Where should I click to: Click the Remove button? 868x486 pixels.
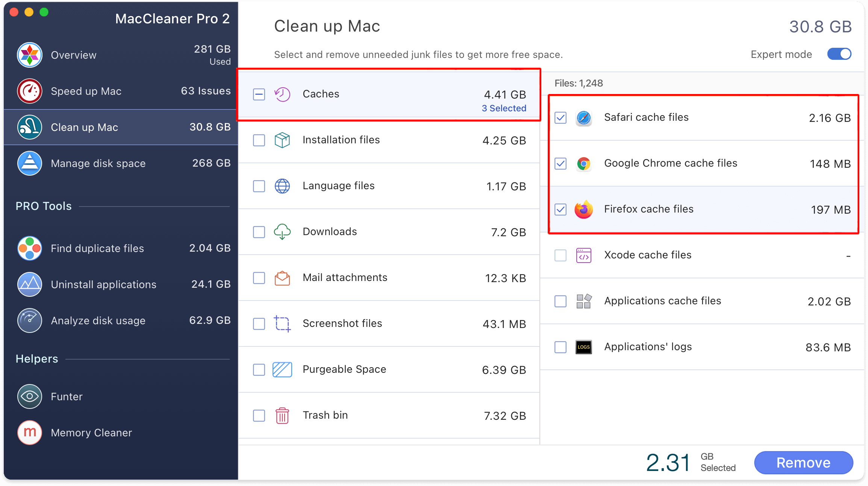pos(803,463)
